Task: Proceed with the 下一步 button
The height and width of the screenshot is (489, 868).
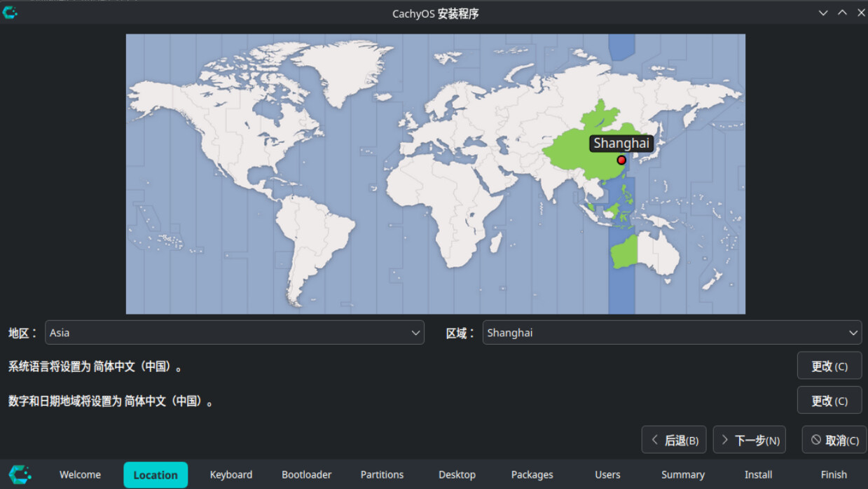Action: pos(750,440)
